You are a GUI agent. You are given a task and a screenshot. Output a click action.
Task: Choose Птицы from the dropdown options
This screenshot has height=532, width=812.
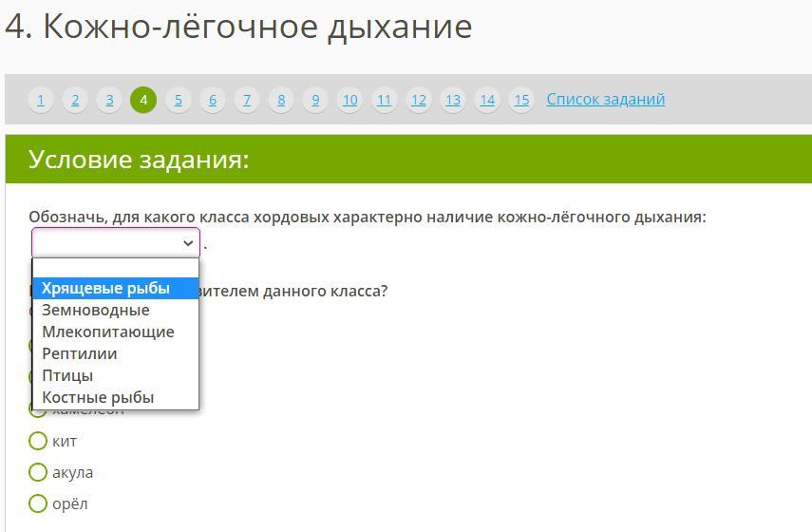point(67,375)
